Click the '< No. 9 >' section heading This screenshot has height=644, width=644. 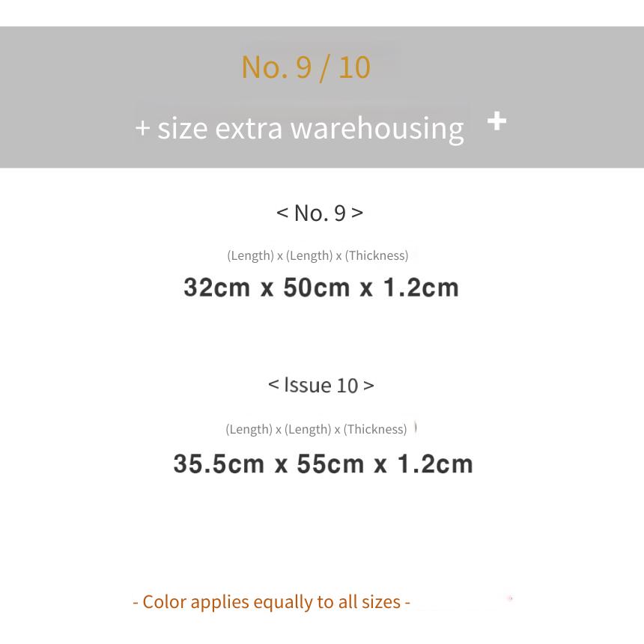click(x=320, y=213)
